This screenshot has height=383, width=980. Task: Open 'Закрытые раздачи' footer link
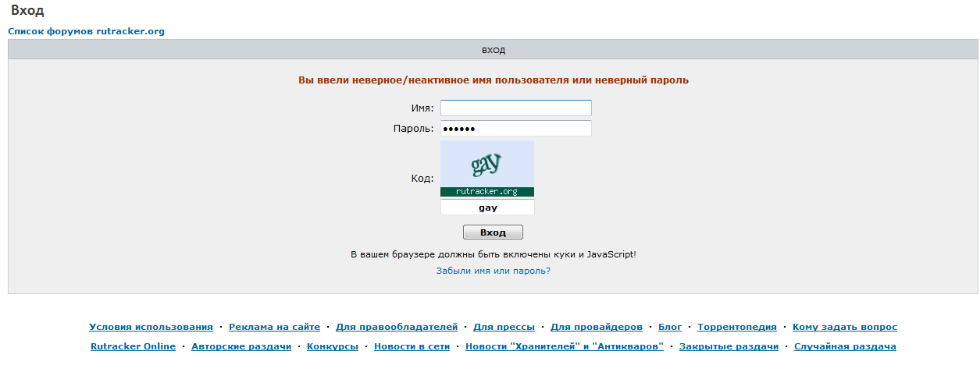(x=729, y=346)
